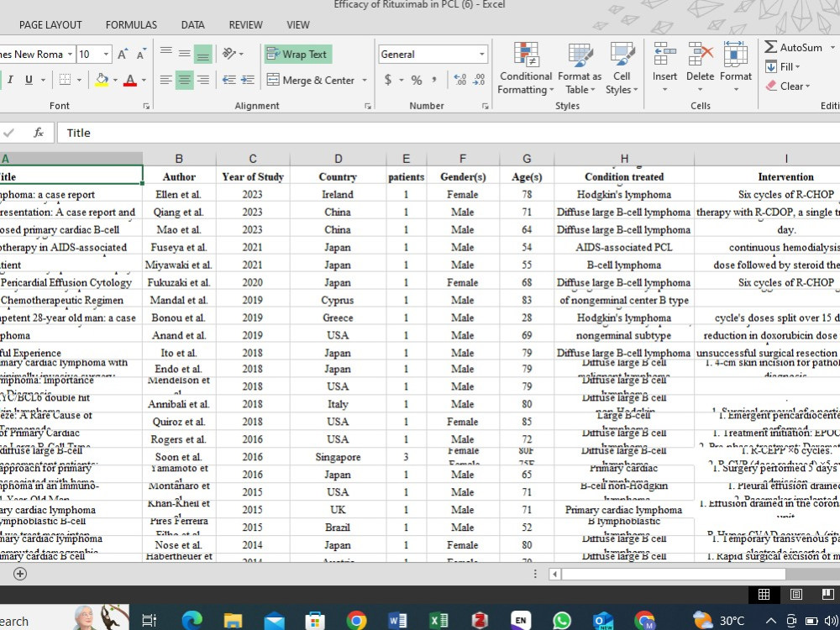Click Decrease Indent icon
This screenshot has width=840, height=630.
(x=229, y=80)
